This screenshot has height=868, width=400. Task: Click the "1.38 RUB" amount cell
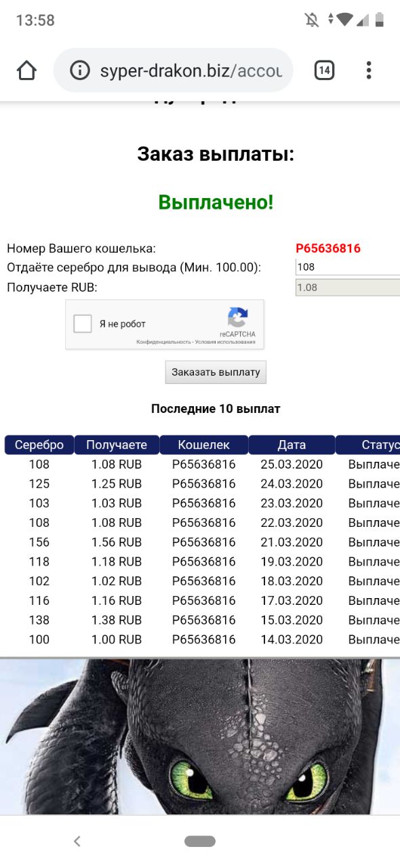pyautogui.click(x=117, y=620)
